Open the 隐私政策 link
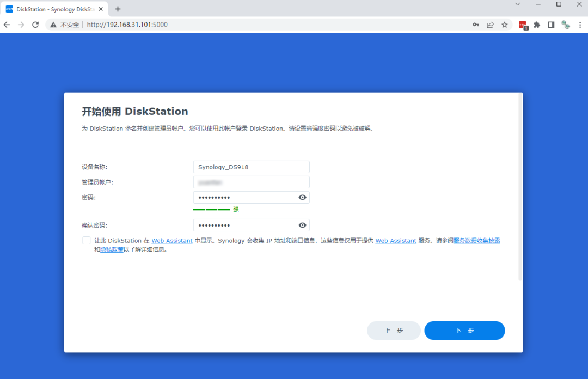Image resolution: width=588 pixels, height=379 pixels. pyautogui.click(x=112, y=249)
